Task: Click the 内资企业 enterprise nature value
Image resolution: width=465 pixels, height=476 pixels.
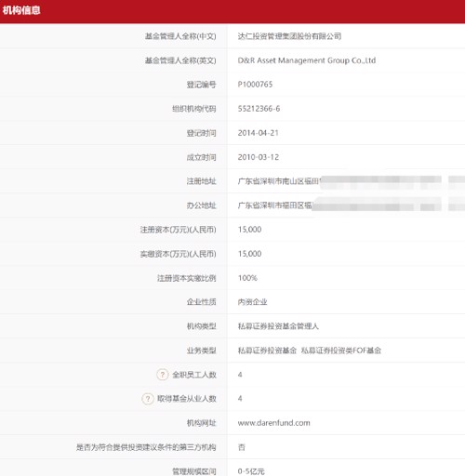Action: [252, 302]
